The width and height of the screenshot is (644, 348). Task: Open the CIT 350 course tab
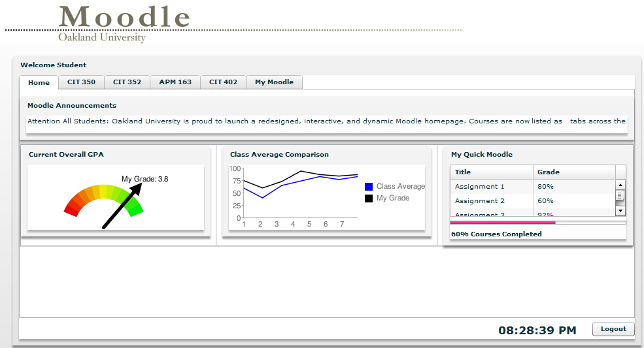(x=81, y=82)
